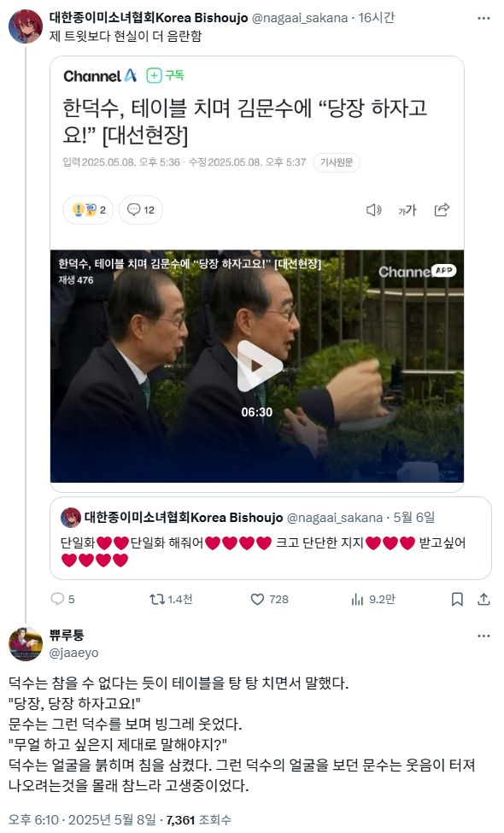Screen dimensions: 504x833
Task: Play the Channel A video
Action: [x=258, y=366]
